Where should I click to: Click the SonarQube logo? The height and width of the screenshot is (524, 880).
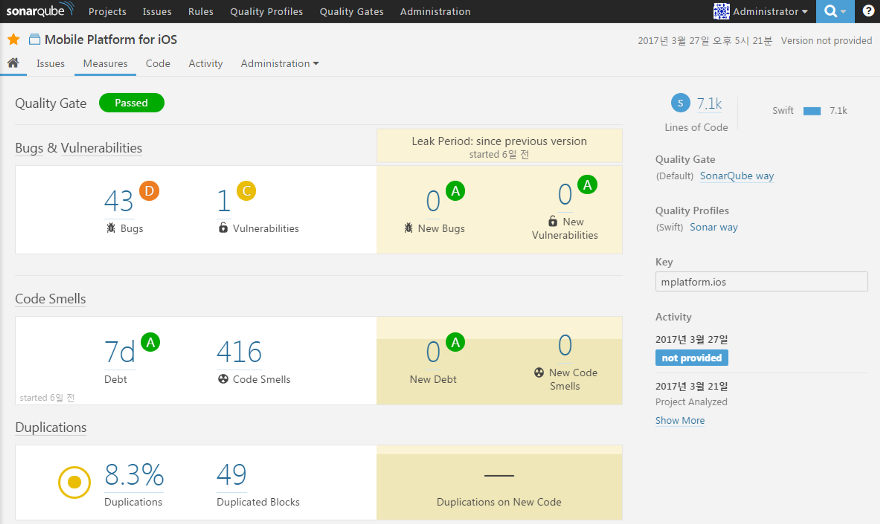(40, 10)
